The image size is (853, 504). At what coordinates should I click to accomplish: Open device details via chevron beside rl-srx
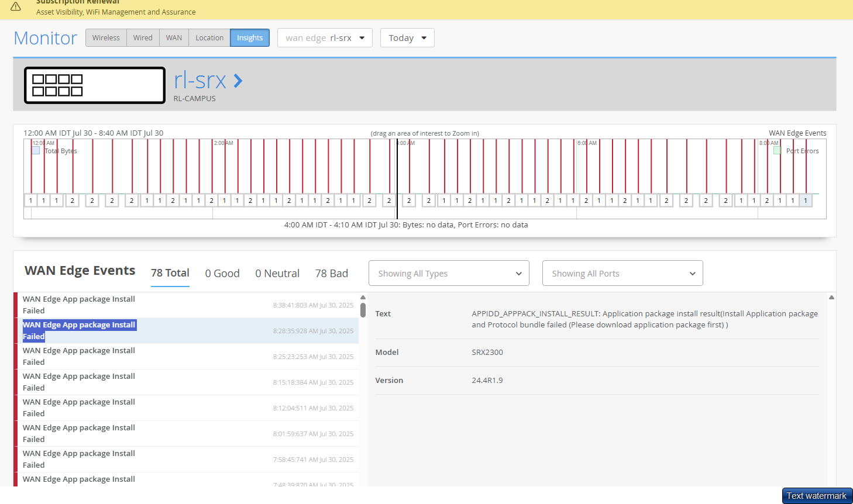(238, 81)
